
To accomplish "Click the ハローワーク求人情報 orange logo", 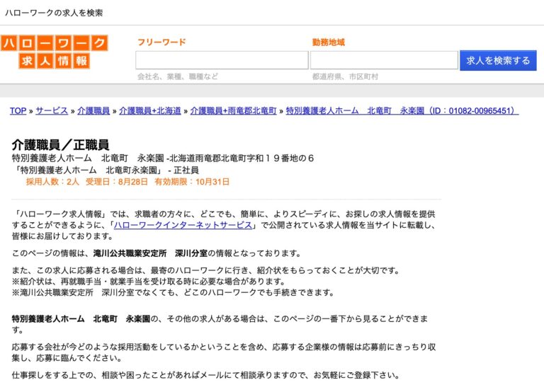I will [x=55, y=52].
